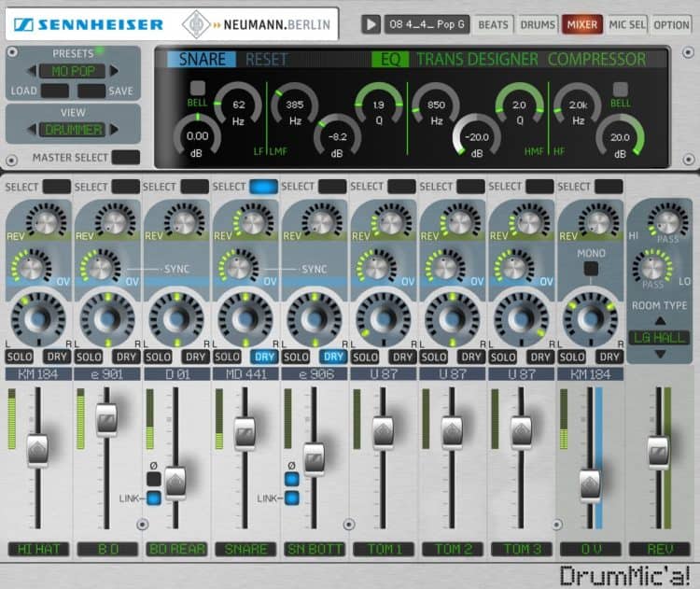Open the OPTION tab
This screenshot has width=700, height=589.
pyautogui.click(x=671, y=24)
